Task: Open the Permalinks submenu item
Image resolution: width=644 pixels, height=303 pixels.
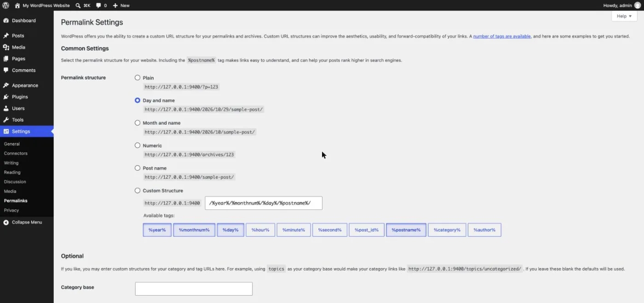Action: tap(16, 201)
